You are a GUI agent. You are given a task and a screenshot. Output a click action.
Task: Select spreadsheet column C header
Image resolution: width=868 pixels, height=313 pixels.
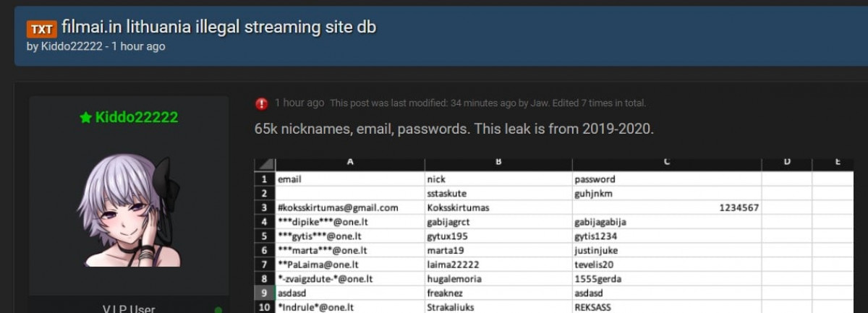(x=666, y=163)
